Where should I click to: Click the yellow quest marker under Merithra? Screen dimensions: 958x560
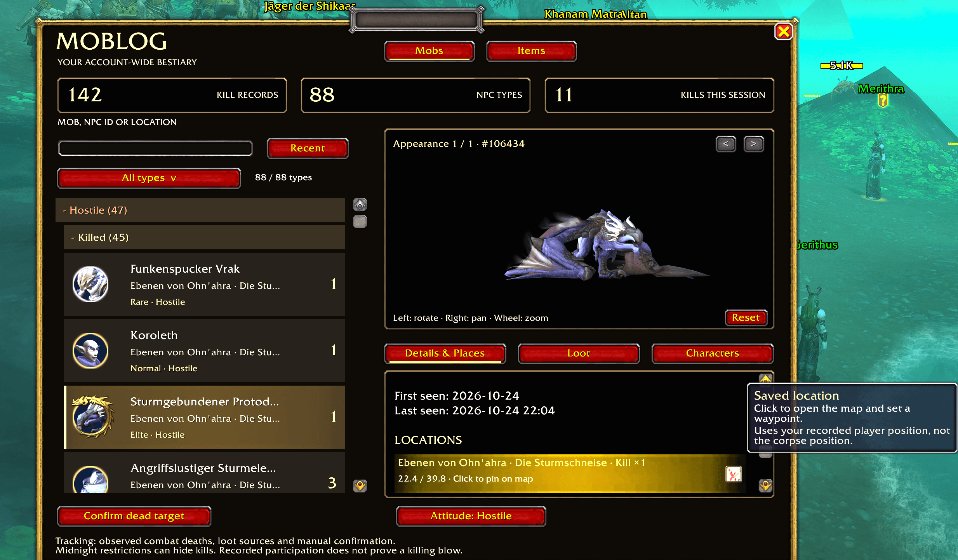tap(883, 101)
